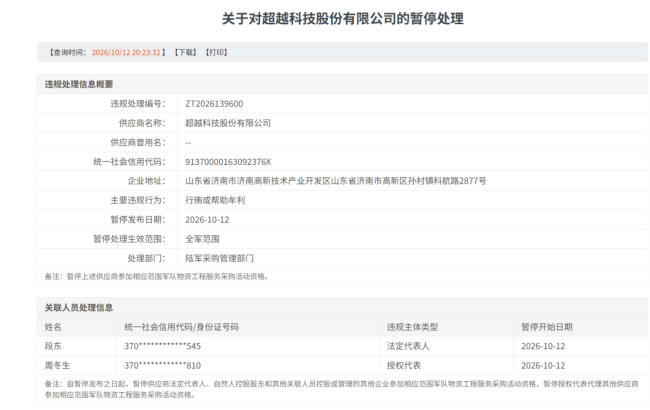Select the start date in 周冬生's row
This screenshot has height=410, width=650.
543,366
